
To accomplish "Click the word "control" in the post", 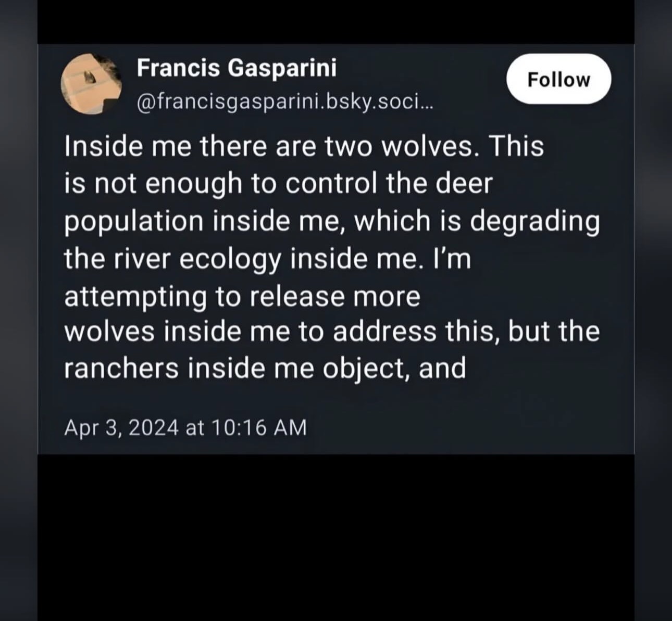I will (331, 184).
